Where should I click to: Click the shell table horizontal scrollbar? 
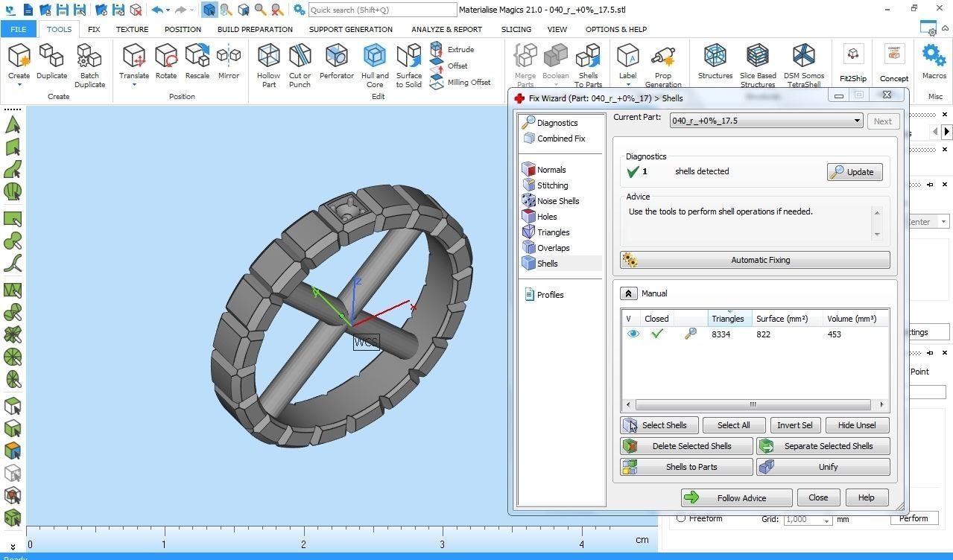pos(753,405)
